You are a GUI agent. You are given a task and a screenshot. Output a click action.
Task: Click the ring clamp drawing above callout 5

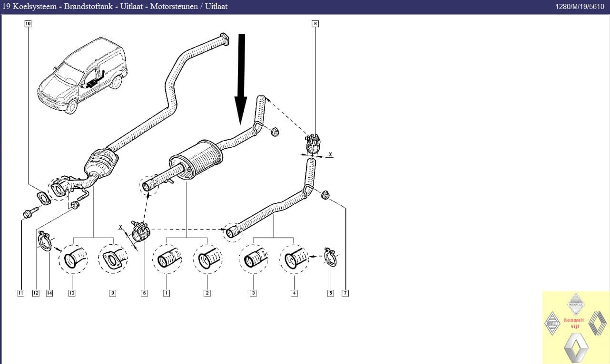330,257
